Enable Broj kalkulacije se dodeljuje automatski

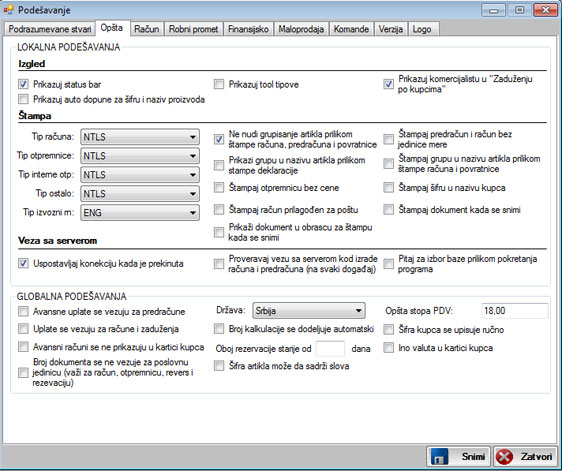(219, 329)
